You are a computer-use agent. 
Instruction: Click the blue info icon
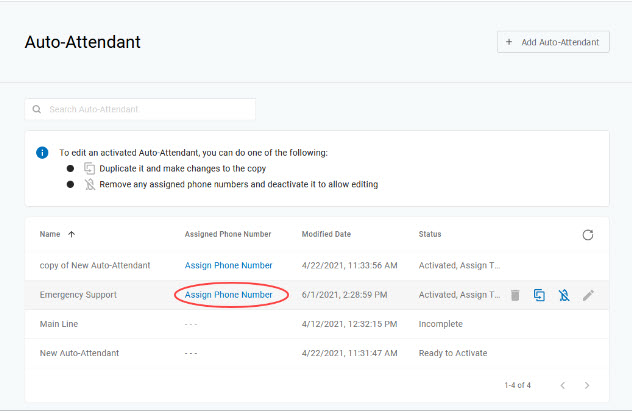pyautogui.click(x=42, y=153)
